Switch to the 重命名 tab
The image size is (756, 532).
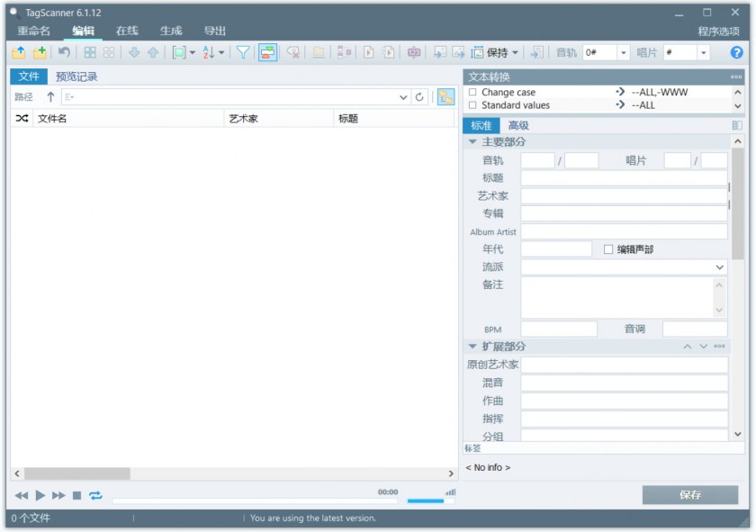pyautogui.click(x=34, y=31)
